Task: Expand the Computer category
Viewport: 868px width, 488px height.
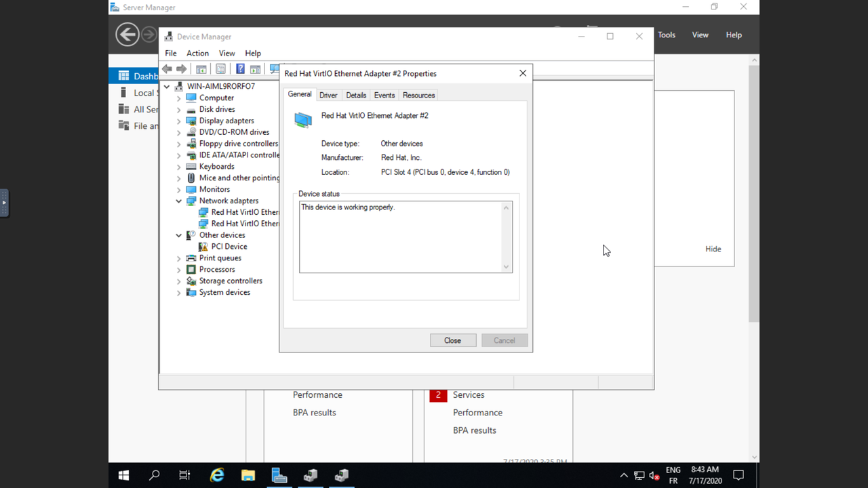Action: (179, 98)
